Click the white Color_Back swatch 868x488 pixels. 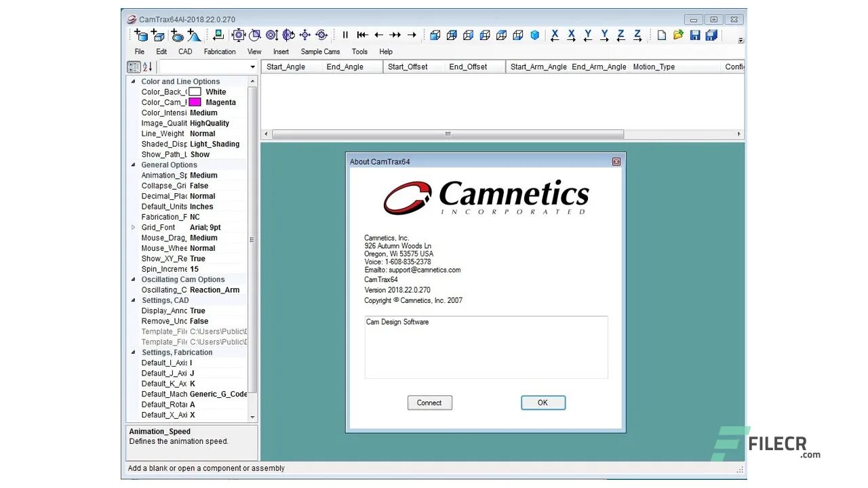click(195, 91)
